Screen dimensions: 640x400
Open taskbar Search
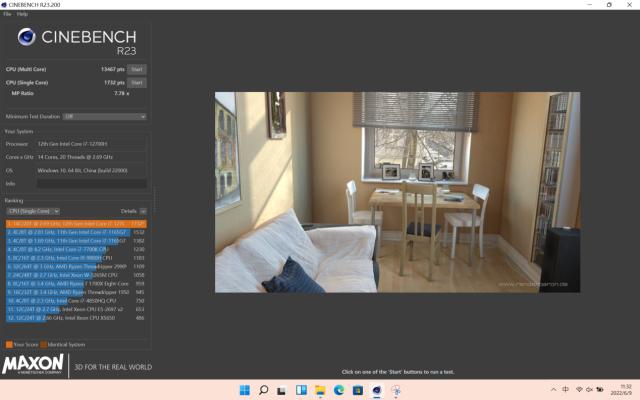pyautogui.click(x=264, y=390)
